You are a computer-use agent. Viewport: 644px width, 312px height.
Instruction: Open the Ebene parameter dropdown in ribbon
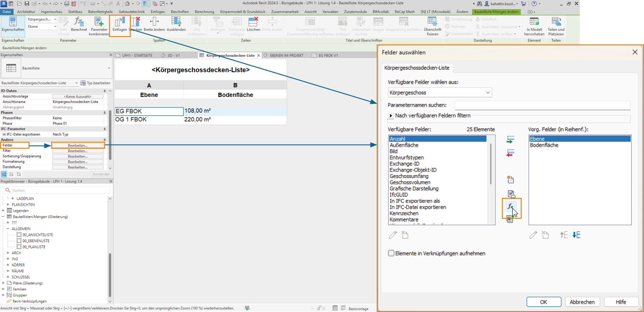click(42, 26)
